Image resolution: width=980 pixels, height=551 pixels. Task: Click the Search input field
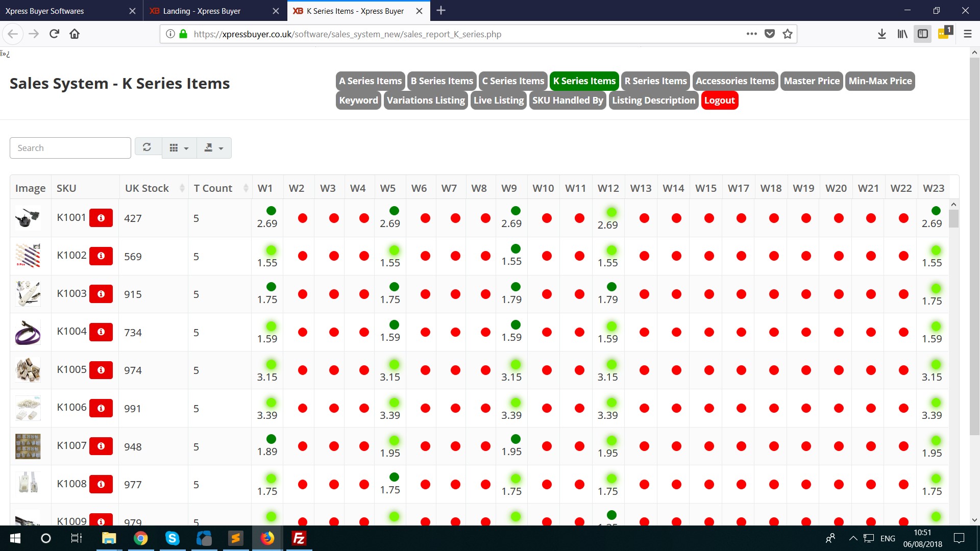tap(70, 148)
